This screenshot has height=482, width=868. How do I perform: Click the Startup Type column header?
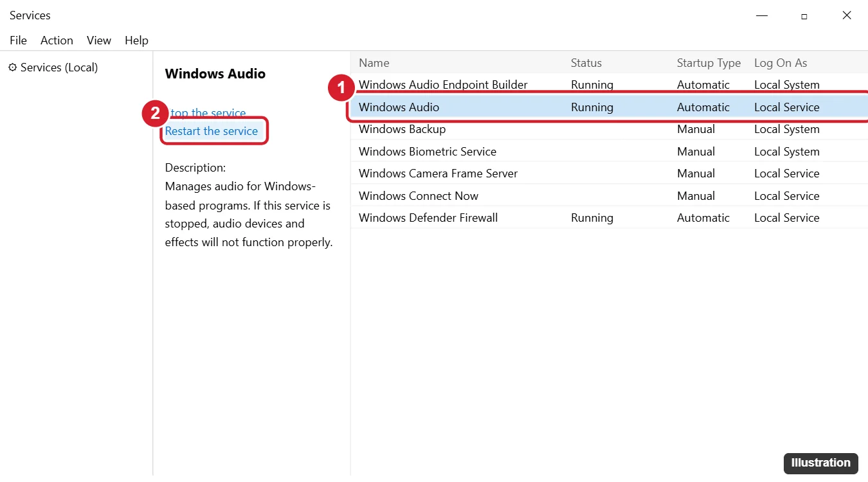tap(709, 63)
